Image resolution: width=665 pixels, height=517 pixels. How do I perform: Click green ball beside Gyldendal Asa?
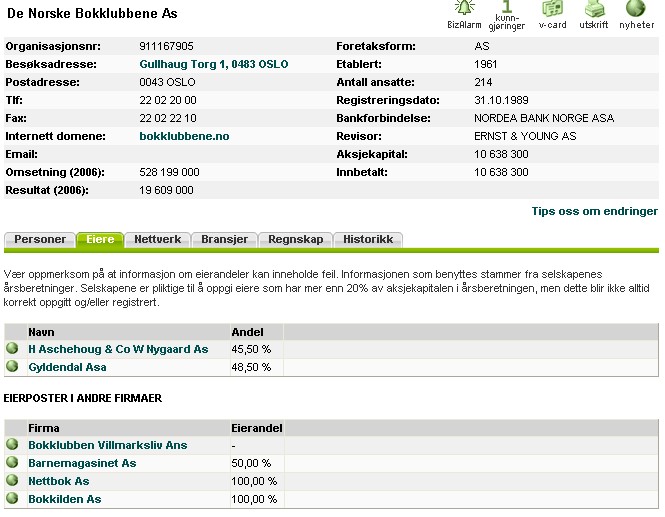12,366
